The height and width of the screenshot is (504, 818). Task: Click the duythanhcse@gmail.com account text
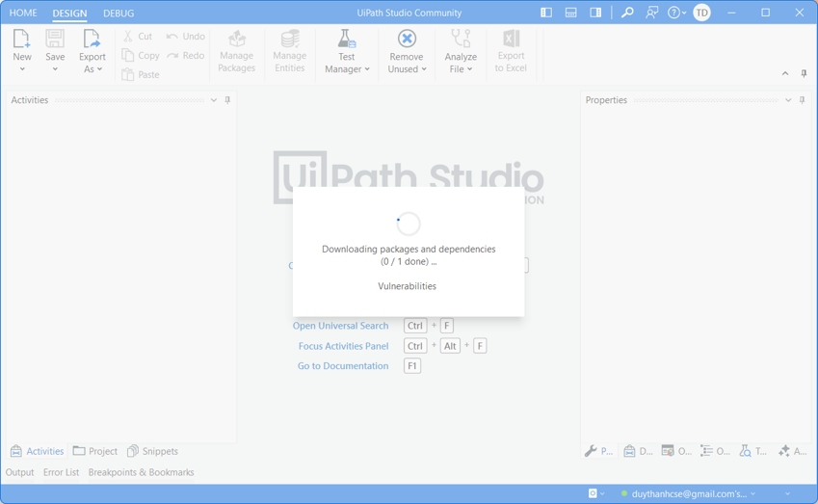point(689,493)
